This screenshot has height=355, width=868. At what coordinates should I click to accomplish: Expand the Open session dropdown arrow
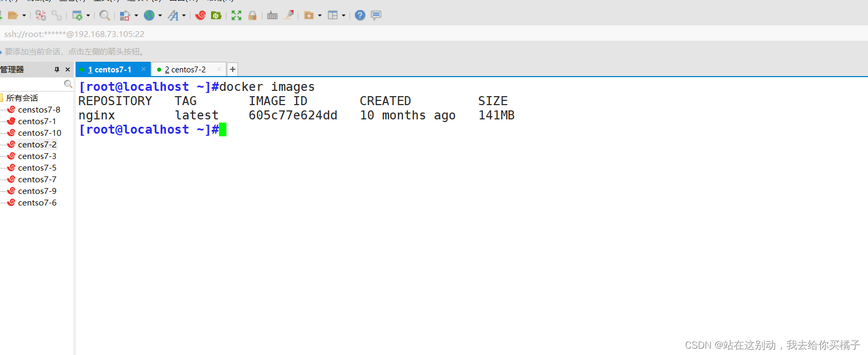point(24,15)
